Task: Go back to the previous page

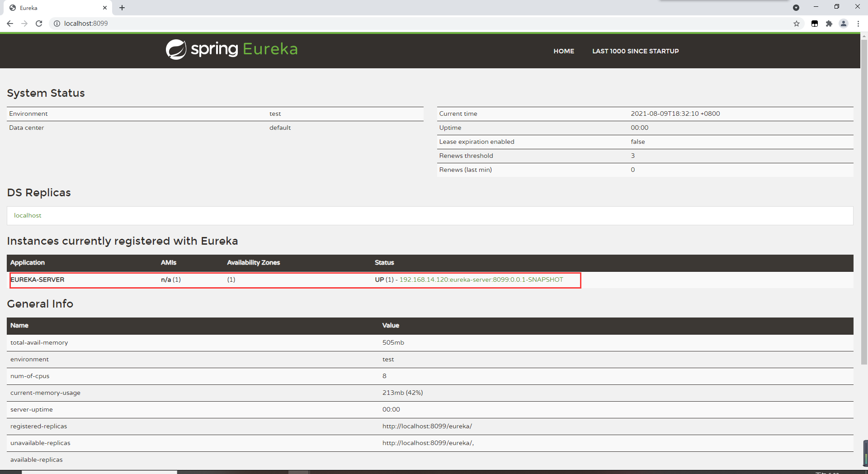Action: pos(10,24)
